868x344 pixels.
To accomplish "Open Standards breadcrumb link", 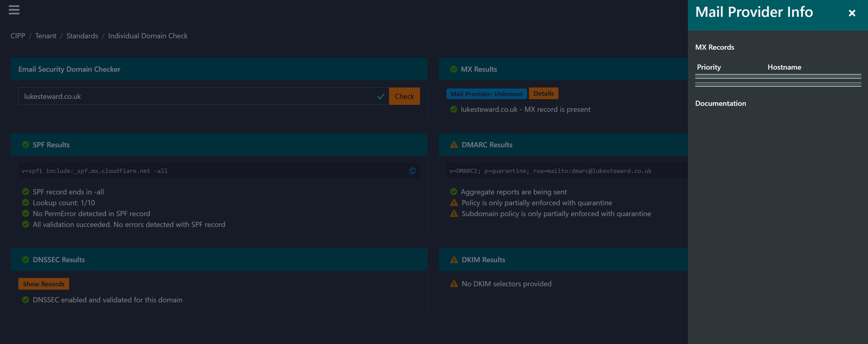I will coord(82,36).
